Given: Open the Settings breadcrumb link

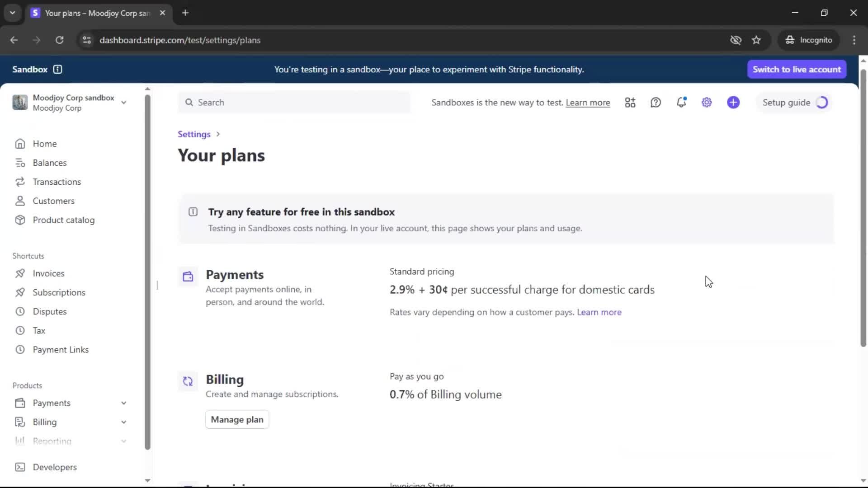Looking at the screenshot, I should pyautogui.click(x=194, y=134).
